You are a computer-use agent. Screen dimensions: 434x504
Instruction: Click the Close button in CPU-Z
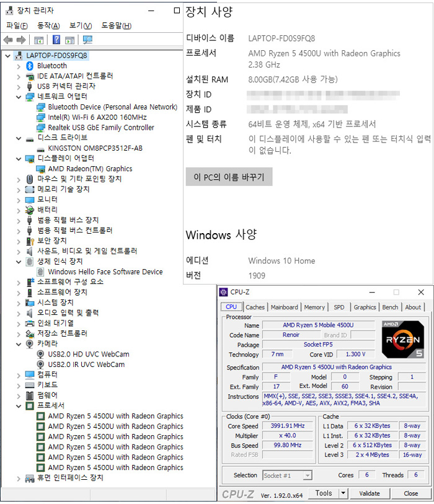411,493
